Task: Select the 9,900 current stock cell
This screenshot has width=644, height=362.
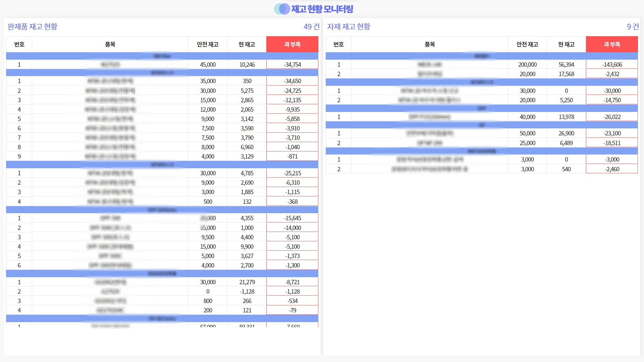Action: point(247,246)
